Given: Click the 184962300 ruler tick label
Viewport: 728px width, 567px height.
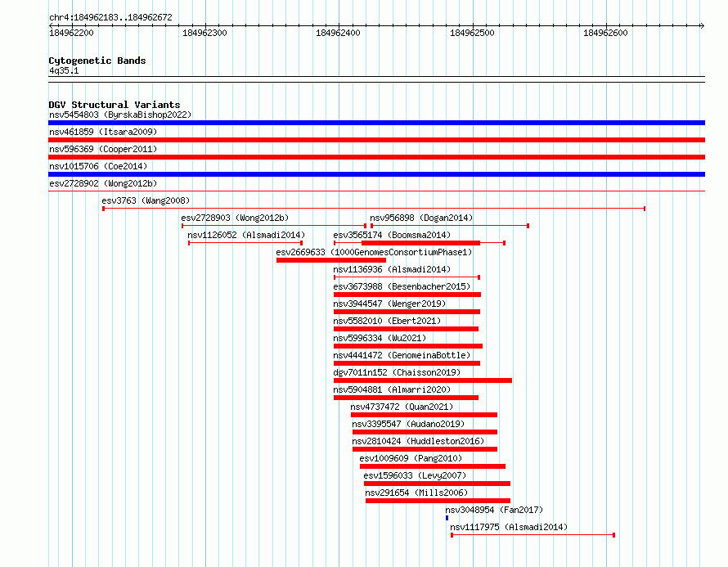Looking at the screenshot, I should coord(204,33).
